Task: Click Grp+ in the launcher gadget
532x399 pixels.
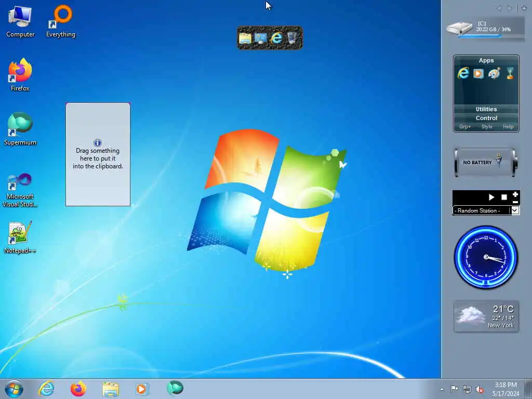Action: [465, 127]
